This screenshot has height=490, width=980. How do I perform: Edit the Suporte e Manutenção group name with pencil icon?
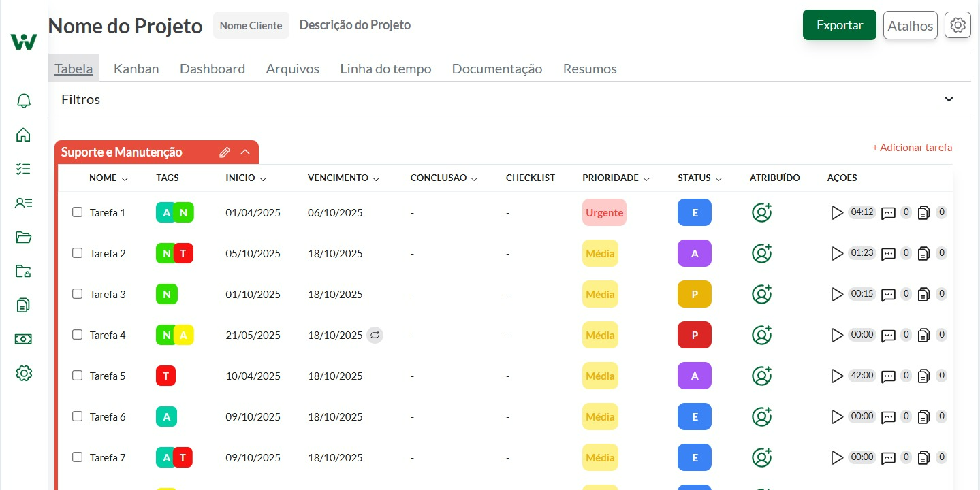point(225,152)
